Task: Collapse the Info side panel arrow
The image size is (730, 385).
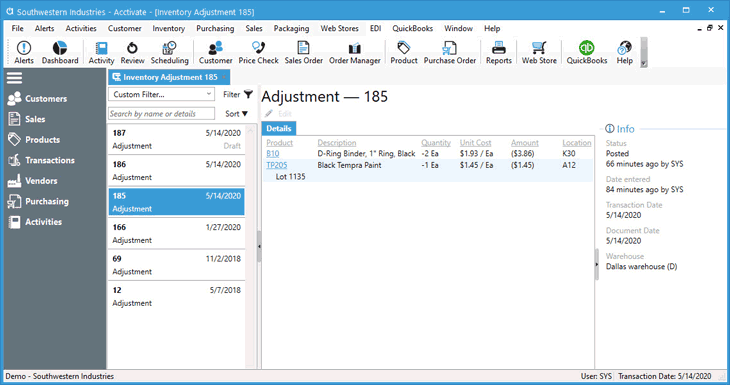Action: 597,264
